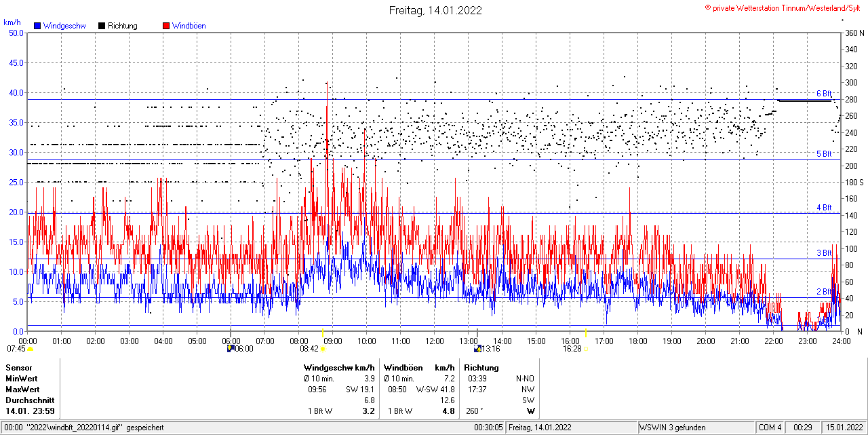Click the 'Richtung' column header in table
This screenshot has width=868, height=435.
481,368
